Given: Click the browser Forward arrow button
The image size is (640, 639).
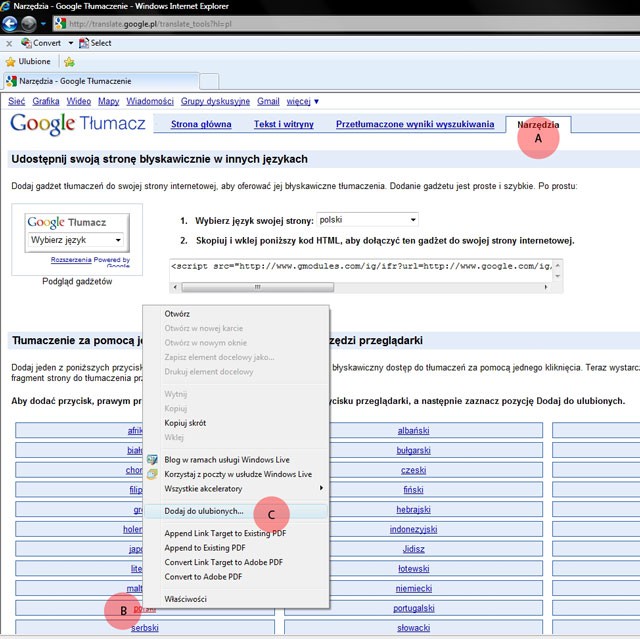Looking at the screenshot, I should 29,24.
